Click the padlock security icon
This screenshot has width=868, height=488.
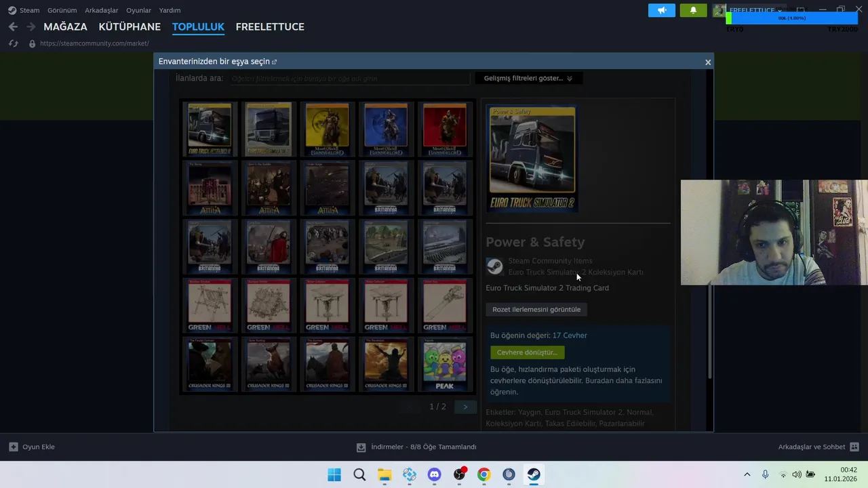[x=32, y=43]
